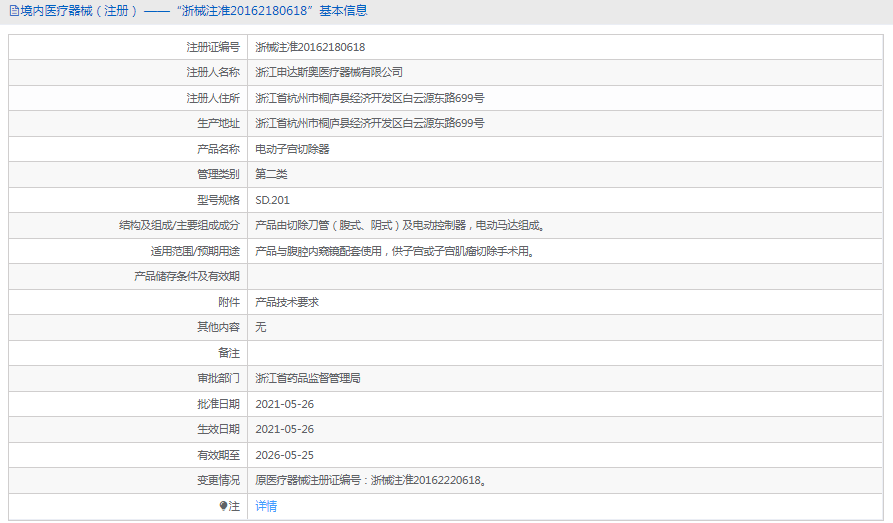893x523 pixels.
Task: Click the bulb icon beside the 注 label
Action: 223,506
